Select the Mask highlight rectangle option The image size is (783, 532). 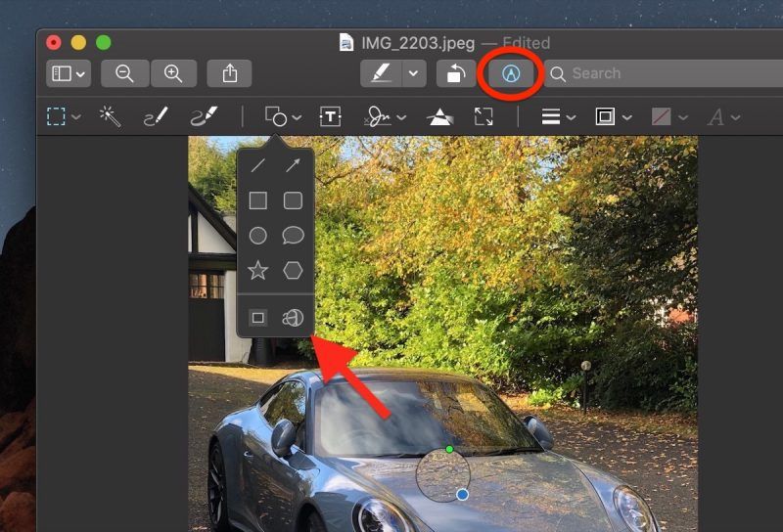coord(257,318)
